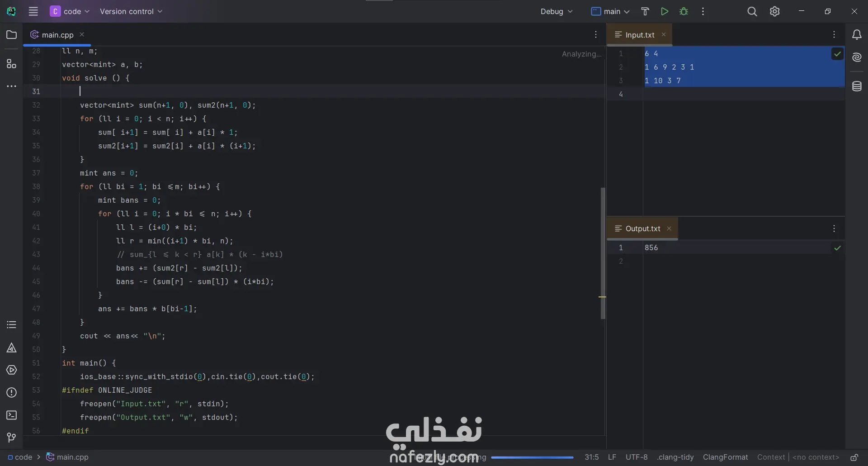Build the project with hammer icon
The image size is (868, 466).
pos(645,11)
